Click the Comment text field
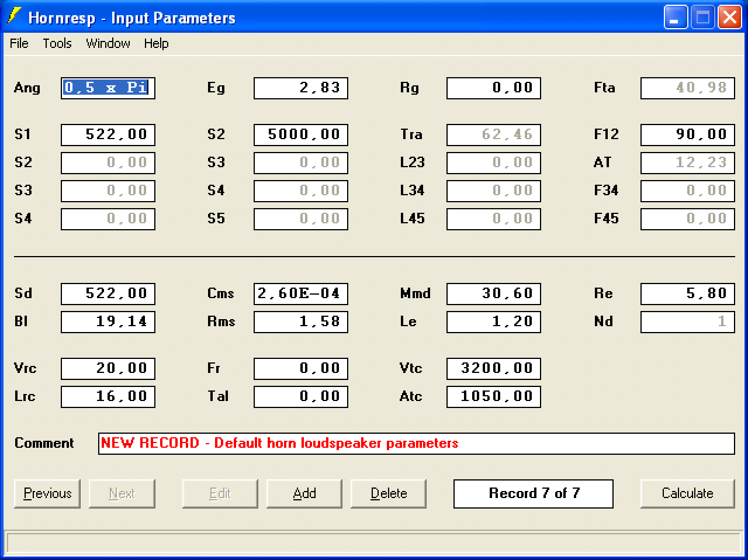Screen dimensions: 748x560 coord(417,443)
